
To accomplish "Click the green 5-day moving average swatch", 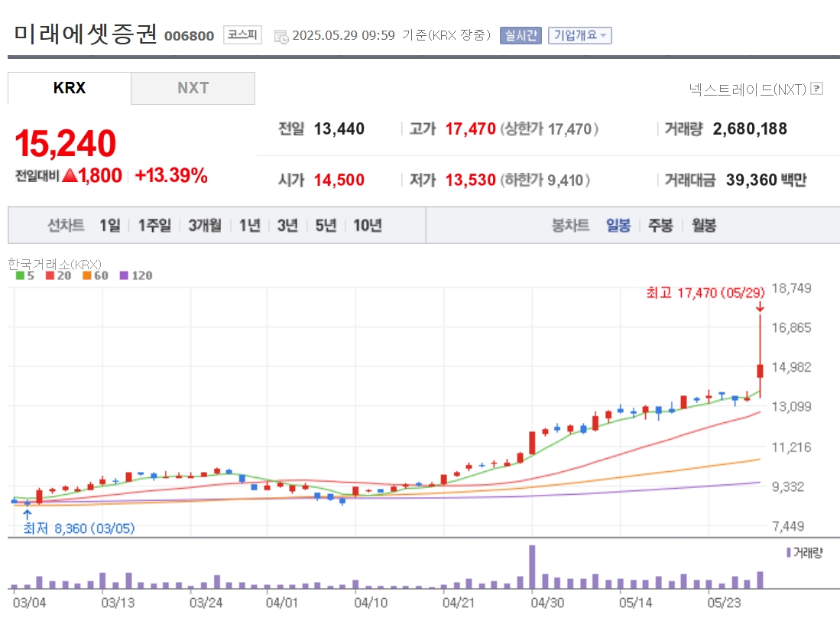I will coord(20,275).
